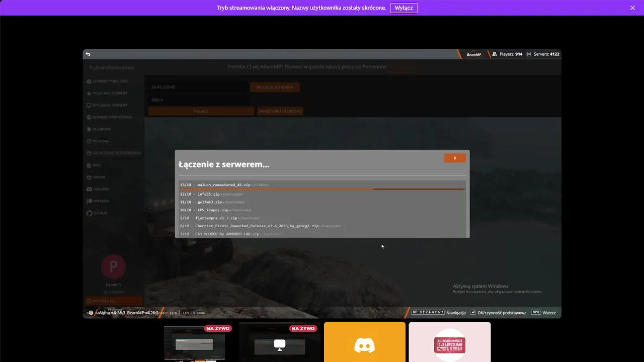Click the Wyloguj się logout button
Screen dimensions: 644x362
click(114, 301)
